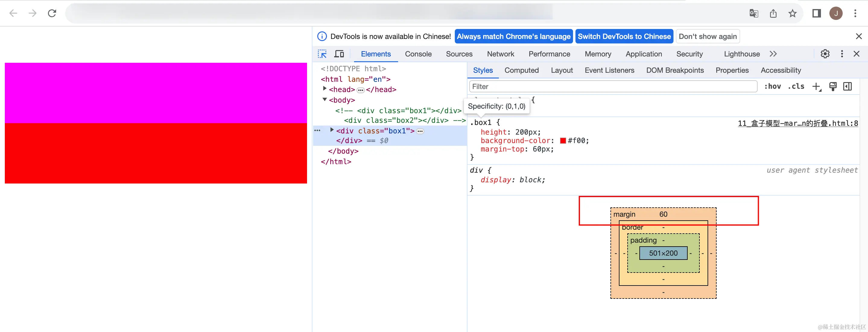Viewport: 868px width, 332px height.
Task: Open the translate page icon
Action: pyautogui.click(x=754, y=13)
